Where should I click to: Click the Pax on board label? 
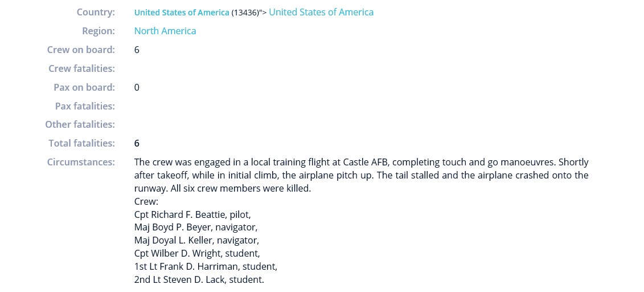(84, 87)
